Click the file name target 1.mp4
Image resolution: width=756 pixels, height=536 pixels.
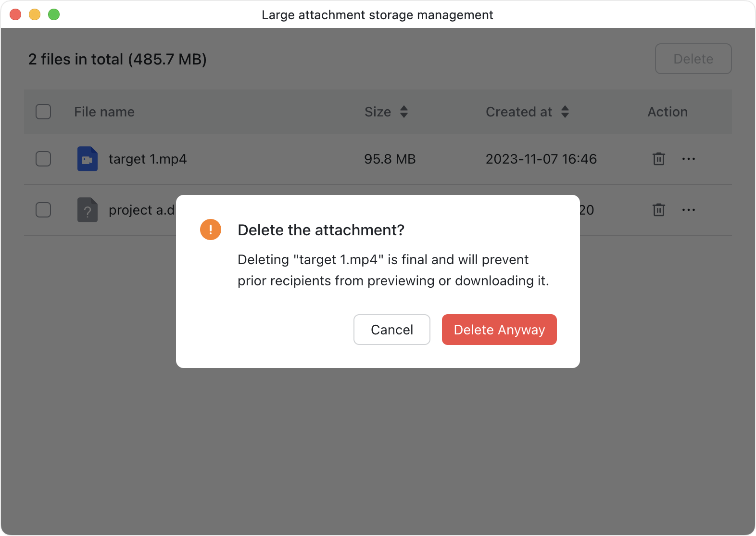148,159
